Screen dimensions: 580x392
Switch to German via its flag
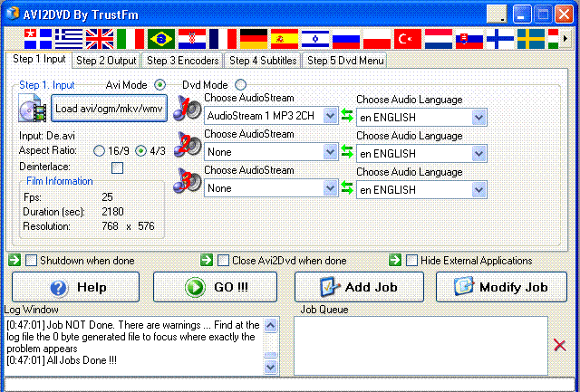[254, 39]
